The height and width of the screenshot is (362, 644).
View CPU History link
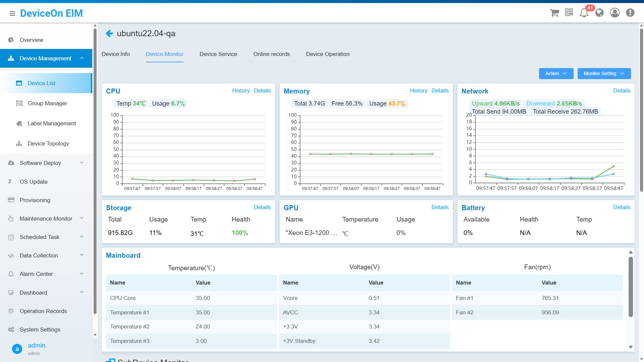[x=241, y=90]
